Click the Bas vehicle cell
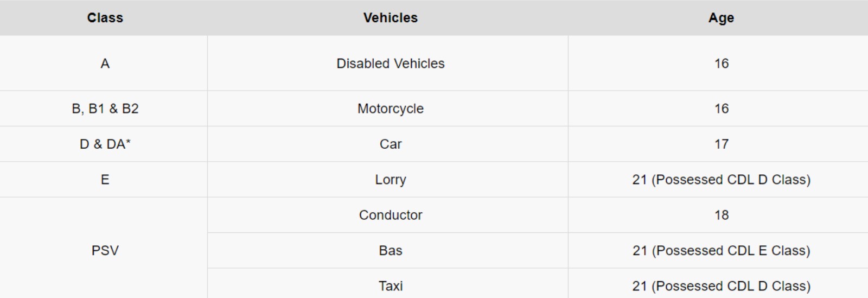Screen dimensions: 868x298 click(390, 250)
